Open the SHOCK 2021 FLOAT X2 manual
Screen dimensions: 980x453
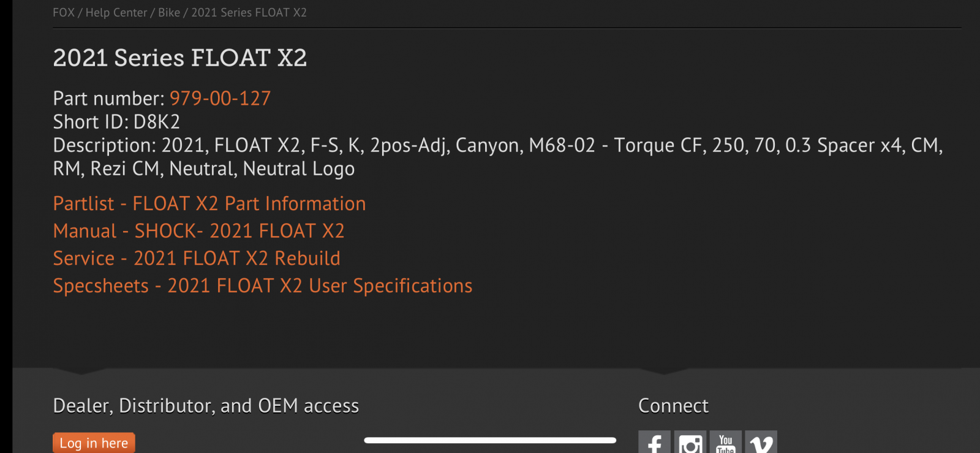[x=198, y=231]
